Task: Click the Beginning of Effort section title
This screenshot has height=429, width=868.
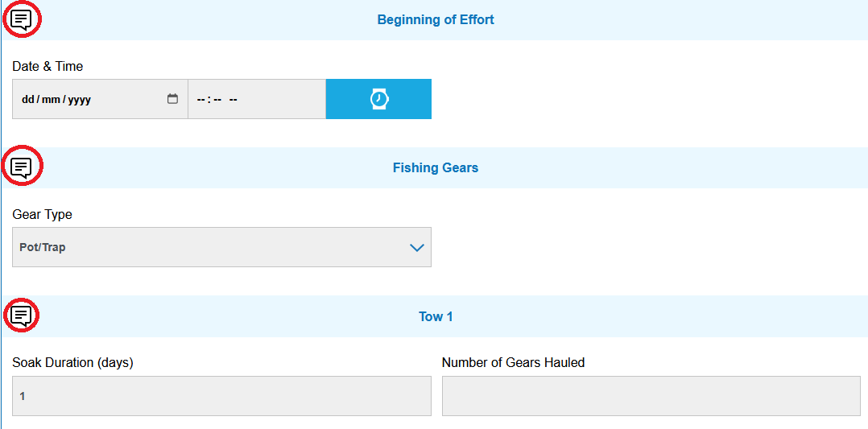Action: click(436, 20)
